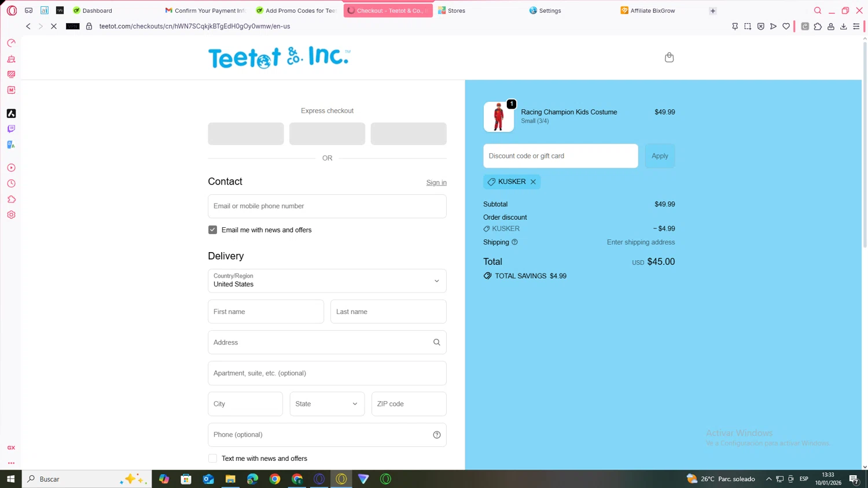The image size is (868, 488).
Task: Open the downloads icon in toolbar
Action: click(x=844, y=26)
